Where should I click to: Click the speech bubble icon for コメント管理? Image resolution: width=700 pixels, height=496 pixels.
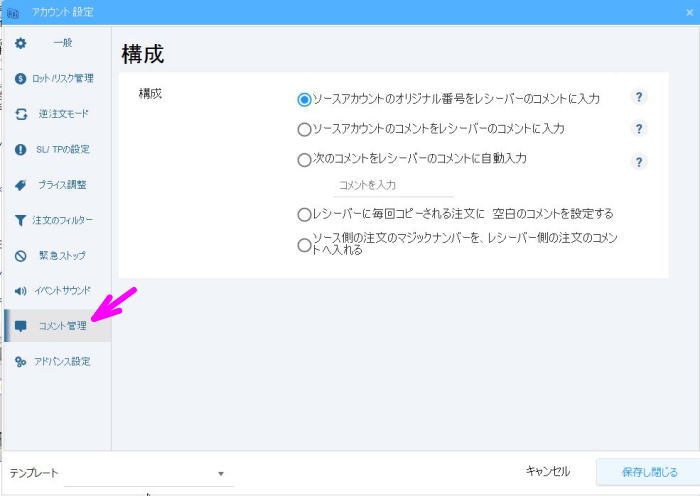pyautogui.click(x=21, y=326)
